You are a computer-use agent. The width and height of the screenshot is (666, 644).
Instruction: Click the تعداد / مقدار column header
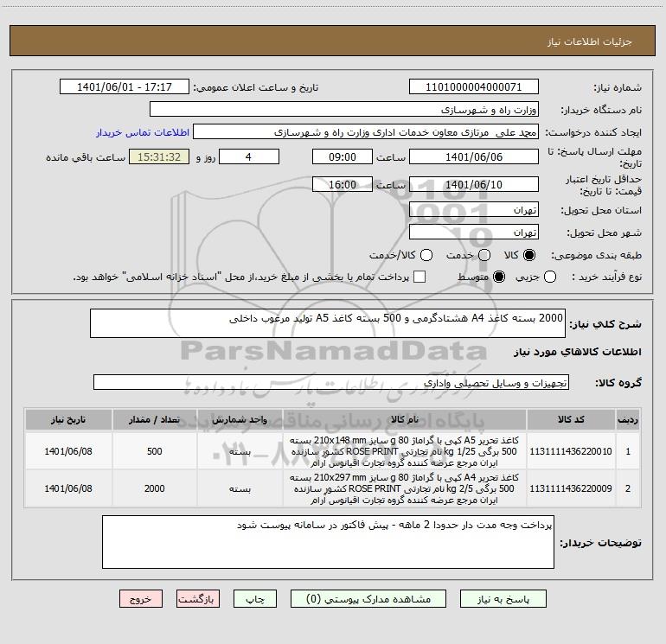(x=154, y=419)
